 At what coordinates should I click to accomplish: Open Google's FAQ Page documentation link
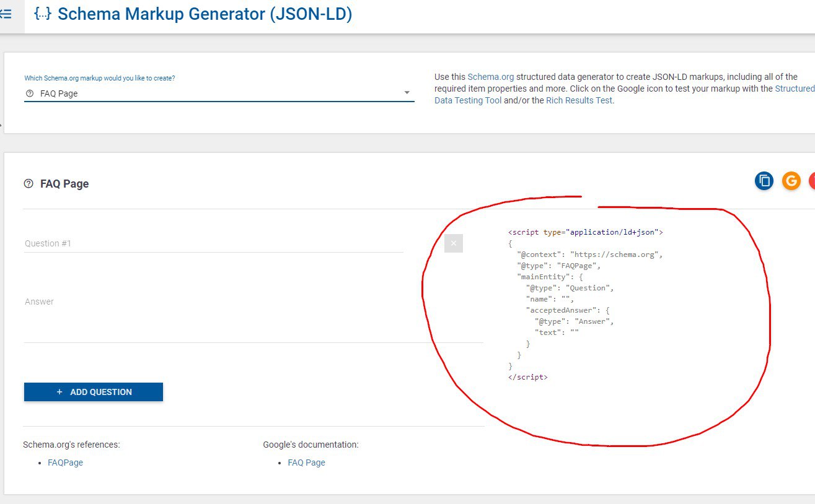(x=306, y=463)
